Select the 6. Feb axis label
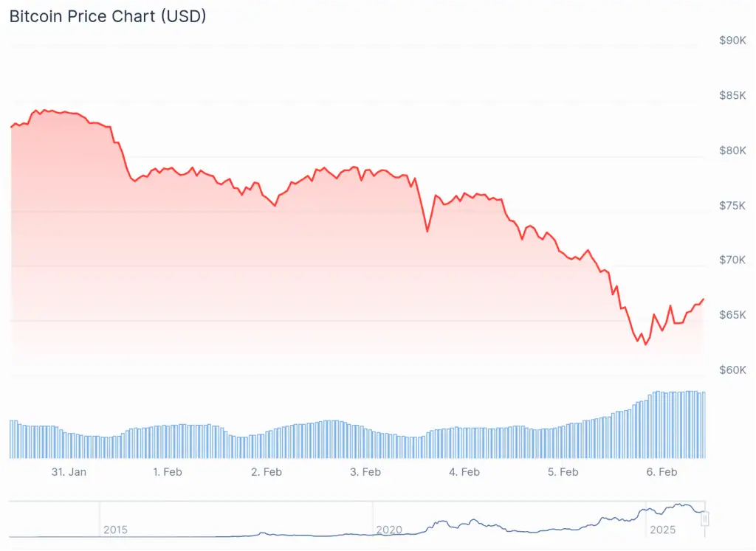Screen dimensions: 756x551 (662, 472)
